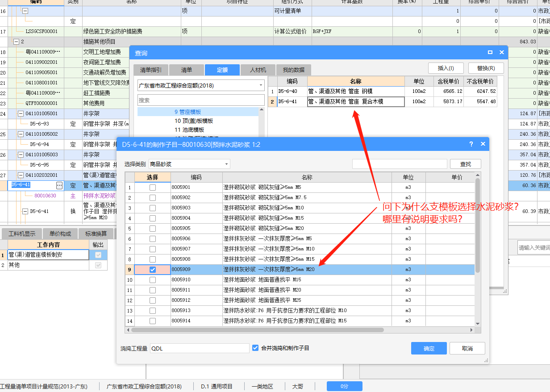The height and width of the screenshot is (392, 550).
Task: Click the 替换(R) button
Action: point(486,68)
